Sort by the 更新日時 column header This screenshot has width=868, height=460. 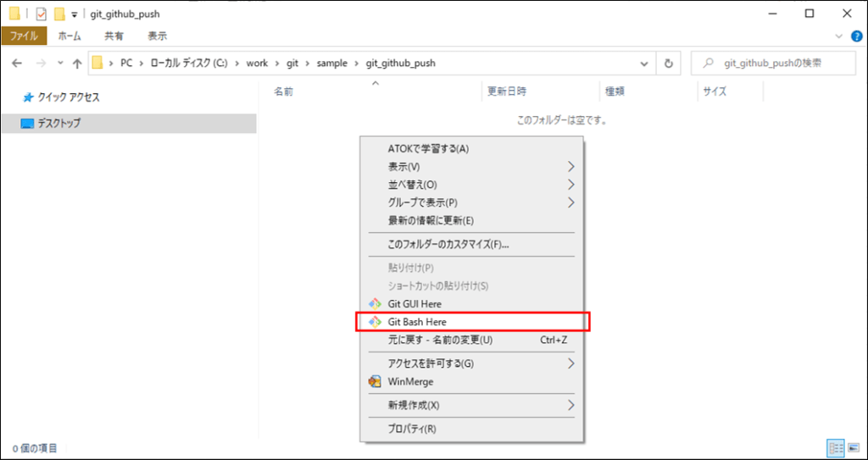tap(507, 91)
